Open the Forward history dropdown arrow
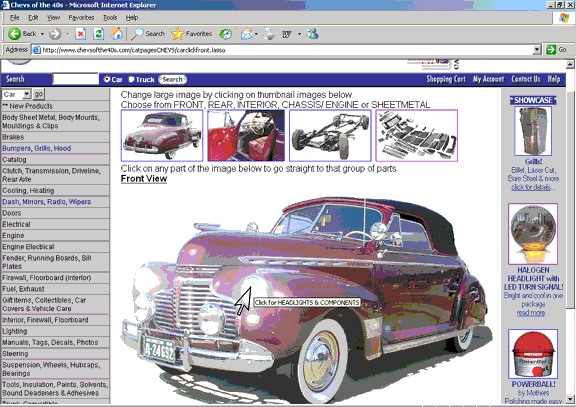The image size is (576, 407). (x=68, y=34)
